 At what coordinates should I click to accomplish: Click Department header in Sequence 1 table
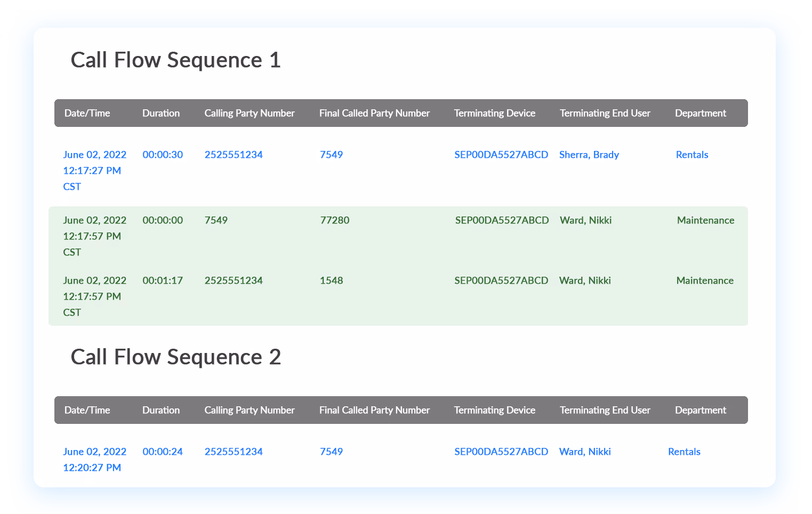point(701,113)
